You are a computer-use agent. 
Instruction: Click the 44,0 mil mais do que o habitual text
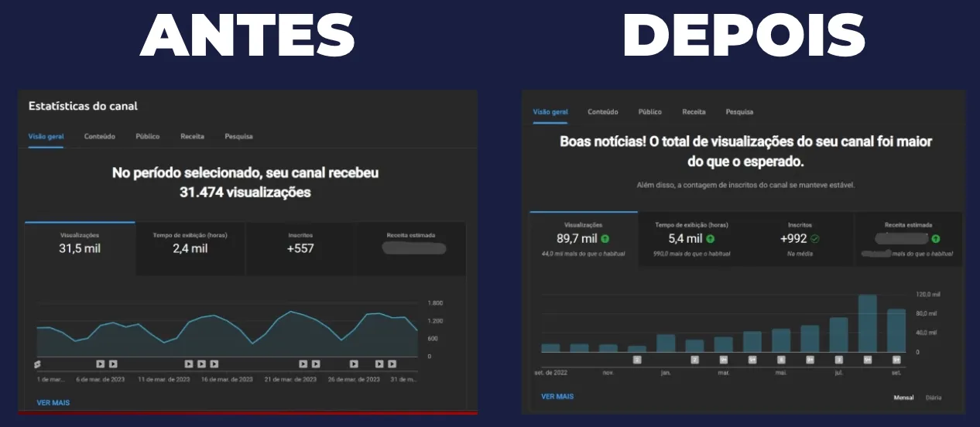click(583, 254)
